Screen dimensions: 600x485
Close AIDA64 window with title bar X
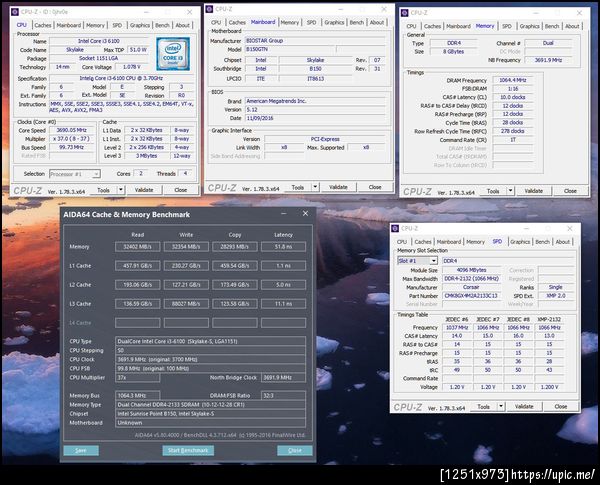(305, 214)
